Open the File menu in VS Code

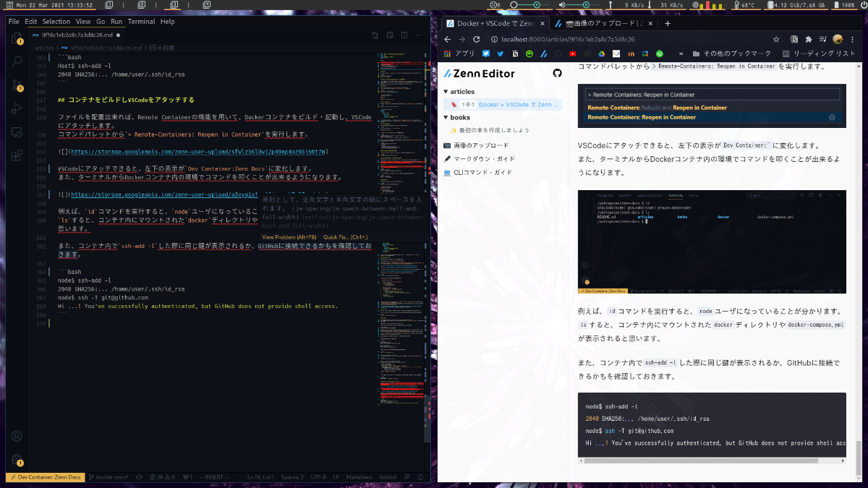point(14,22)
